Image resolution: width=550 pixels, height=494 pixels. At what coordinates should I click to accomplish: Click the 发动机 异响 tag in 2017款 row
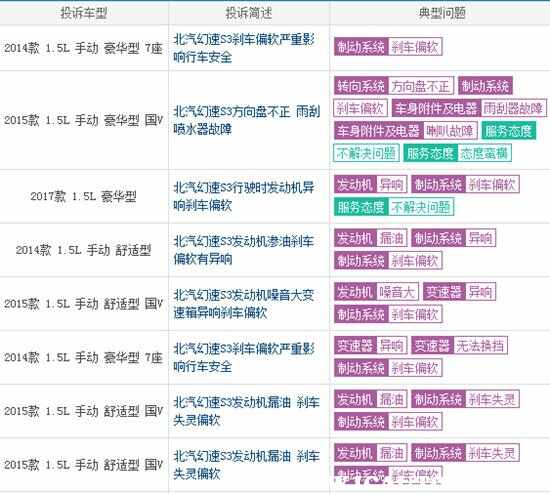(370, 184)
